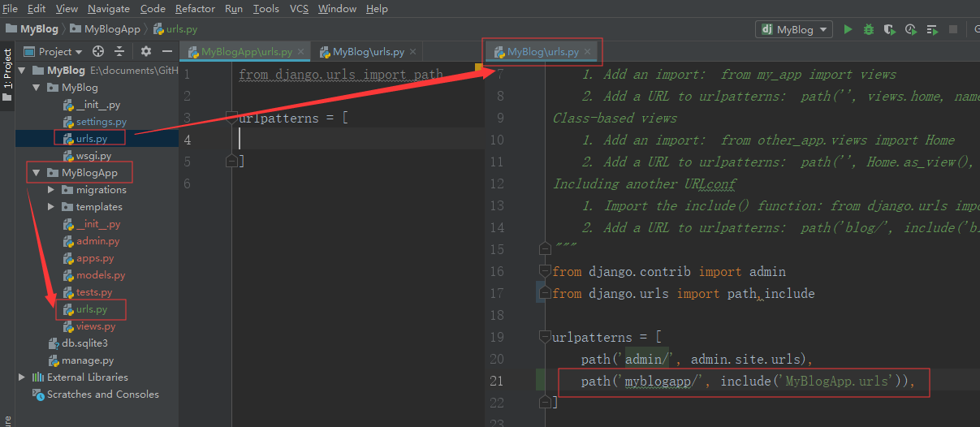Screen dimensions: 980x427
Task: Click the concurrency diagram run icon
Action: [932, 29]
